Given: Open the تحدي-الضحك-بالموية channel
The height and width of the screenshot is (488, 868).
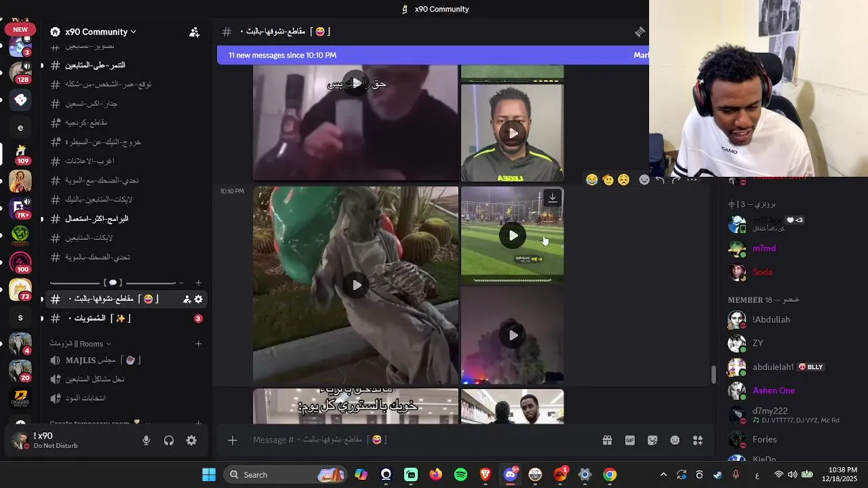Looking at the screenshot, I should pyautogui.click(x=125, y=258).
